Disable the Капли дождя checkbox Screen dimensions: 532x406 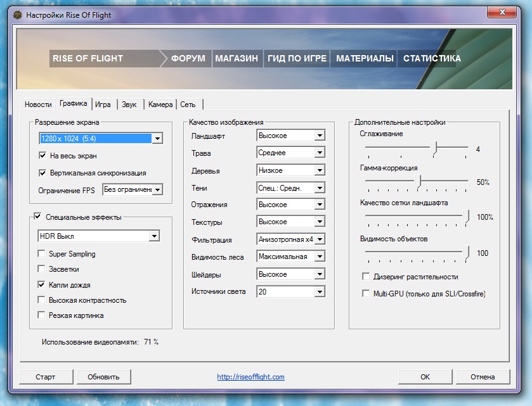(x=41, y=284)
